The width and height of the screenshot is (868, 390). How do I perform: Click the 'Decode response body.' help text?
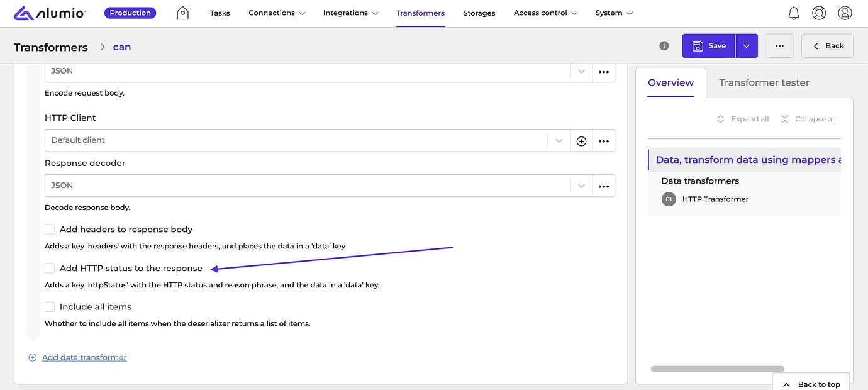(87, 208)
